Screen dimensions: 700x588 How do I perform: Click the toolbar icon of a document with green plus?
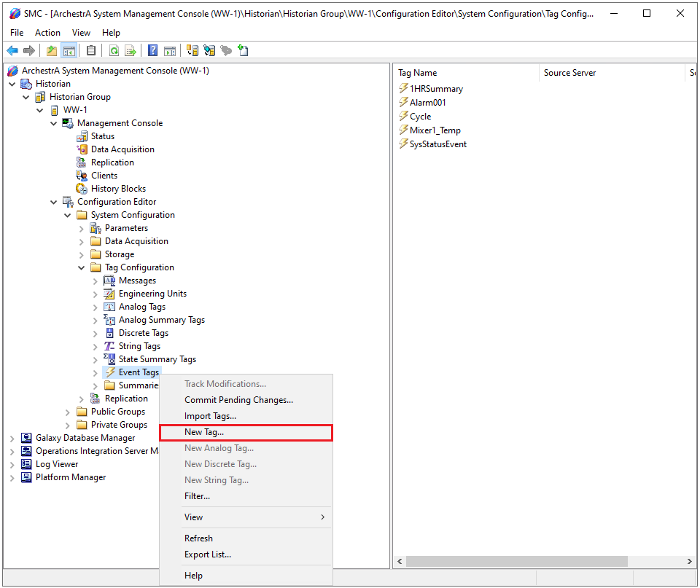(x=243, y=50)
